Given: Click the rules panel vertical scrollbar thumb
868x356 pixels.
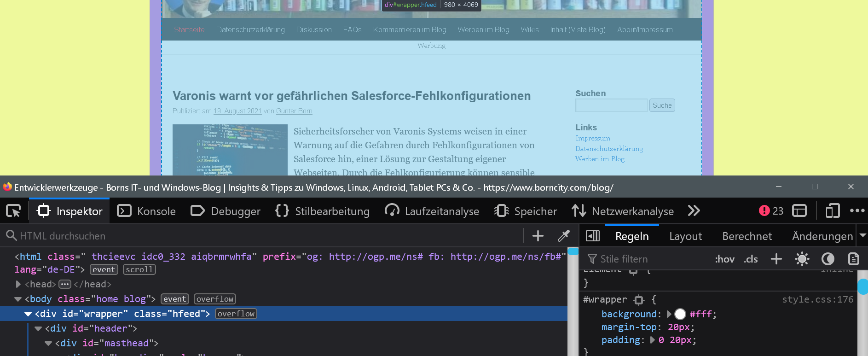Looking at the screenshot, I should click(863, 286).
